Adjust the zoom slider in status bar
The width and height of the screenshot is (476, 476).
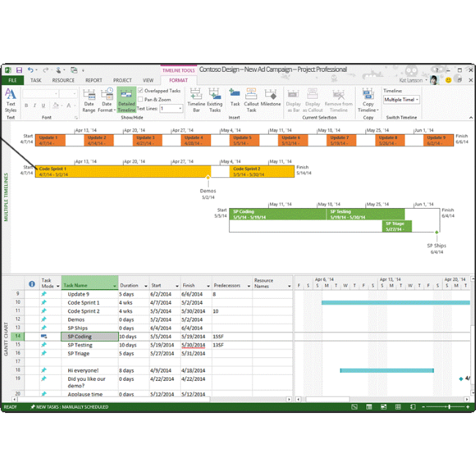(449, 406)
